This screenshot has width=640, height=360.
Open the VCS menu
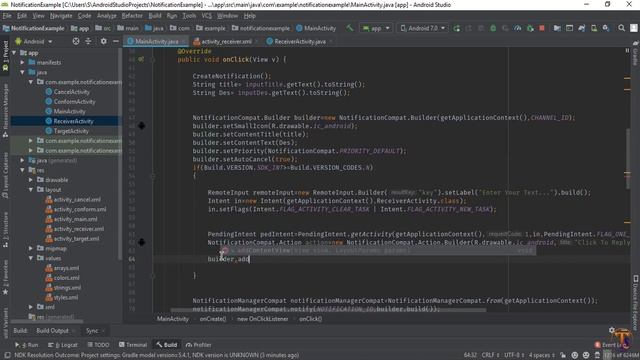(x=207, y=16)
